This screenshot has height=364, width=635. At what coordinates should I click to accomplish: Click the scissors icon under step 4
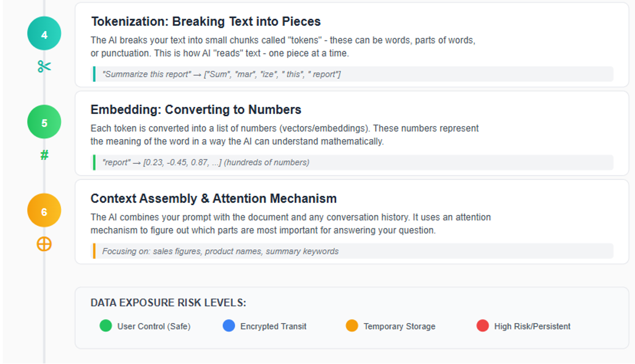[44, 67]
